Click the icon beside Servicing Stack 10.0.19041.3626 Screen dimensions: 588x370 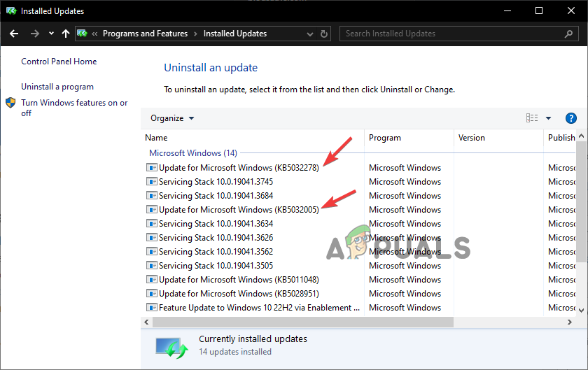(151, 238)
